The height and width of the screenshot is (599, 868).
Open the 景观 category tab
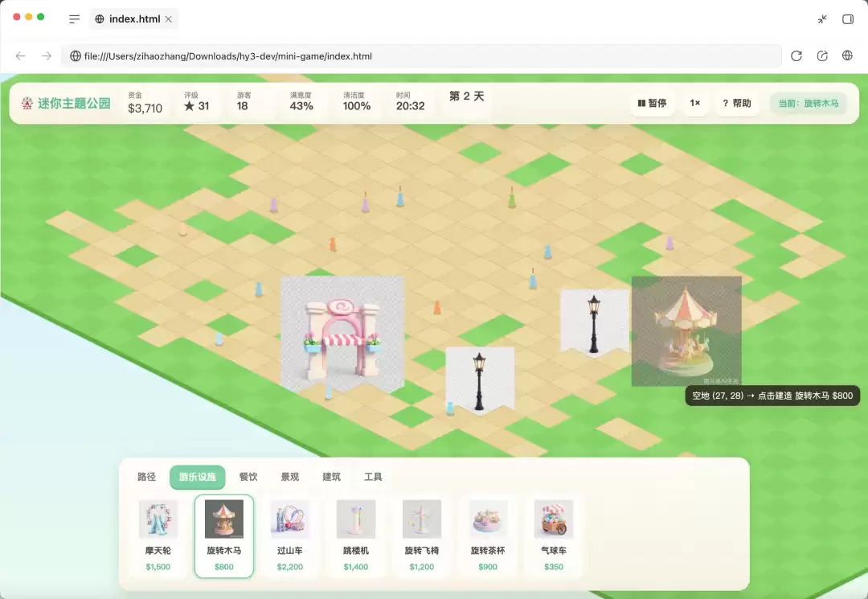(289, 477)
